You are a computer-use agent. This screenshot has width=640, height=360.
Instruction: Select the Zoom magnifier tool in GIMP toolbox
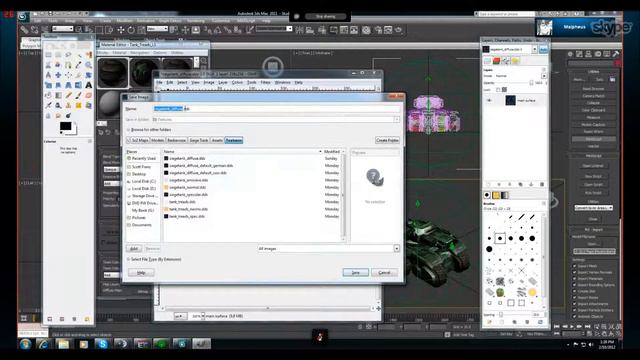pos(89,64)
